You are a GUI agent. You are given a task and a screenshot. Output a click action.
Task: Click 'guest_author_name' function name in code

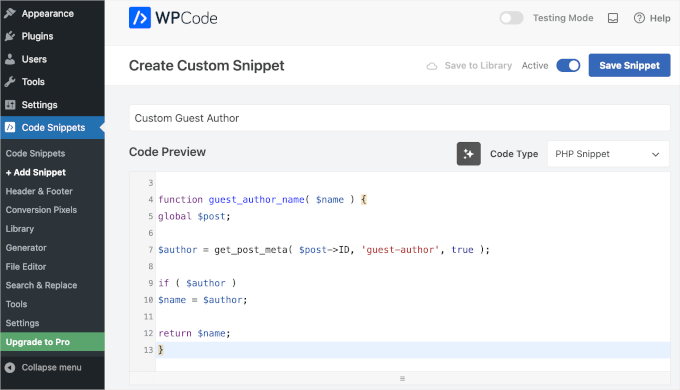pos(256,200)
